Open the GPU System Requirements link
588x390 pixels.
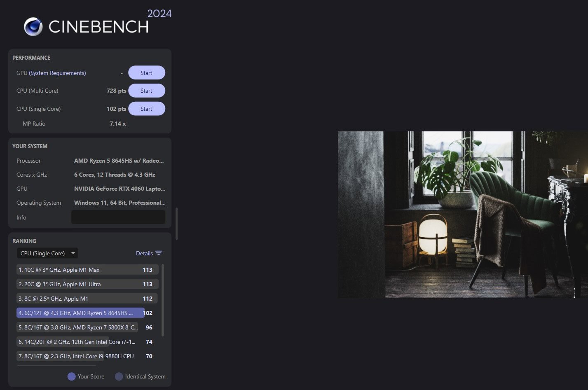[57, 73]
